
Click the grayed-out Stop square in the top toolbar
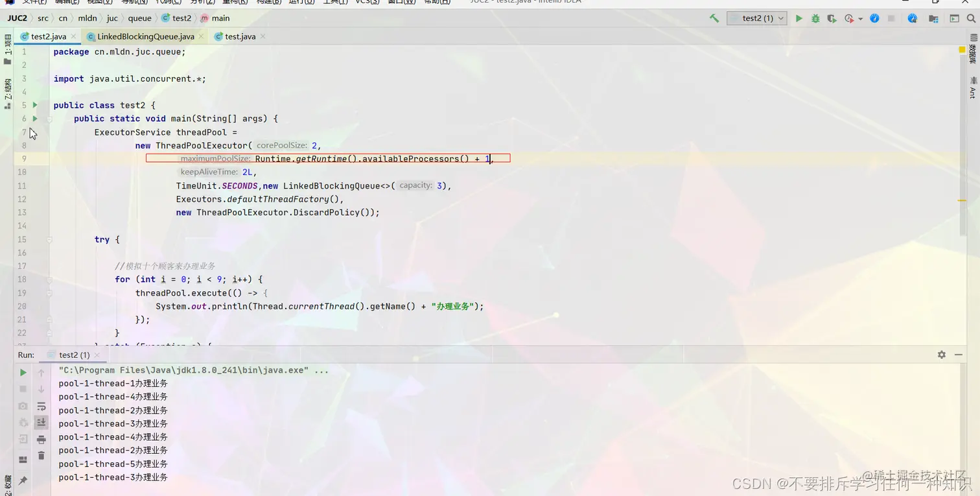click(891, 18)
